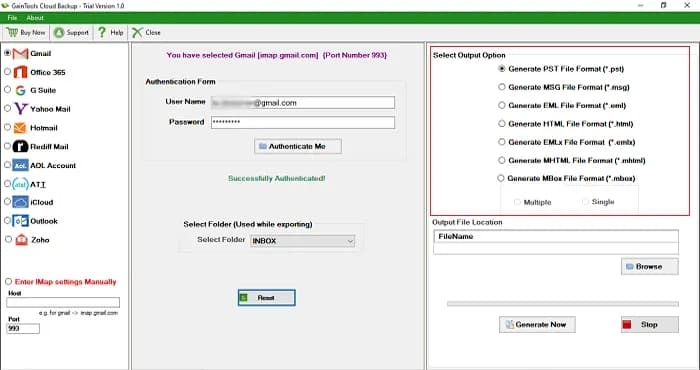
Task: Click the Browse button
Action: click(650, 266)
